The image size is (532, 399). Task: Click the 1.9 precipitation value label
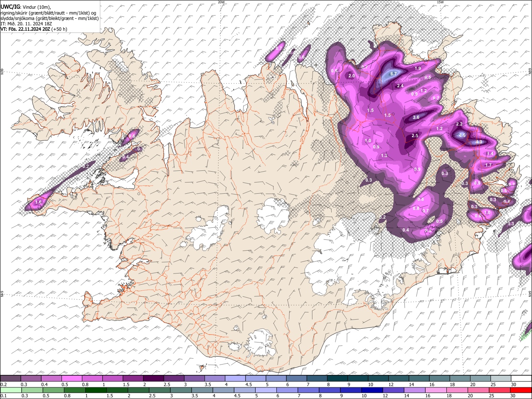418,68
